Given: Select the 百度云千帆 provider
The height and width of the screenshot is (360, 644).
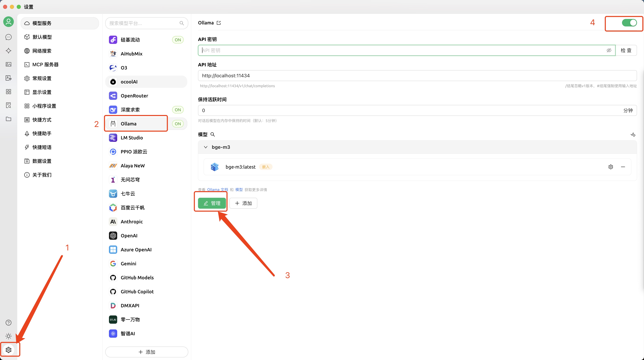Looking at the screenshot, I should coord(146,208).
